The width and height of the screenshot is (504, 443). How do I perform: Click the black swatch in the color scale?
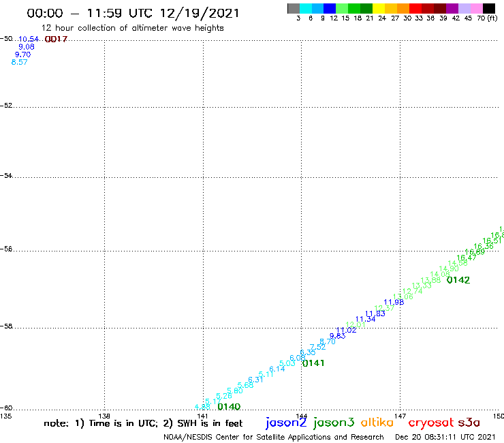click(489, 8)
